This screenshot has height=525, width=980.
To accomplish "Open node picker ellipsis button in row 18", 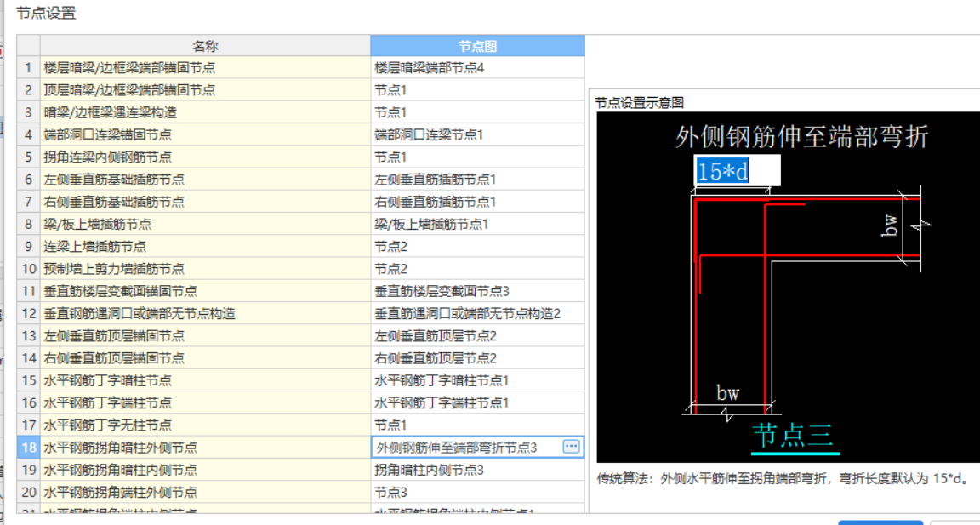I will tap(572, 446).
